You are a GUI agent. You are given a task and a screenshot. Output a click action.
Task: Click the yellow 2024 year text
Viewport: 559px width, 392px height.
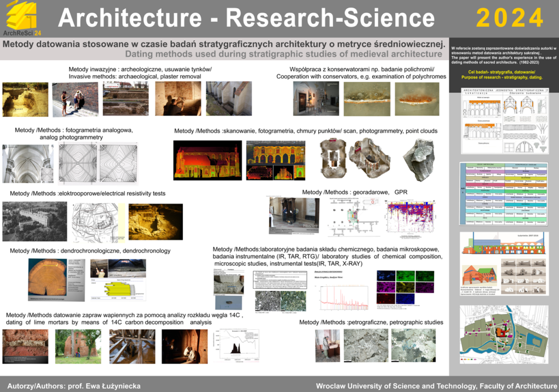pyautogui.click(x=510, y=19)
